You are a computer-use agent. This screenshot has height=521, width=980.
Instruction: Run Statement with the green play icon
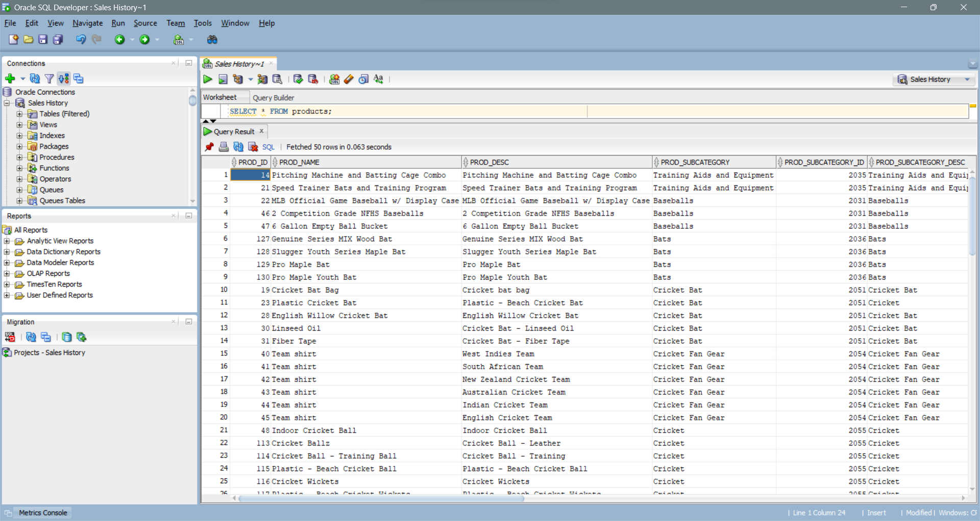tap(208, 79)
